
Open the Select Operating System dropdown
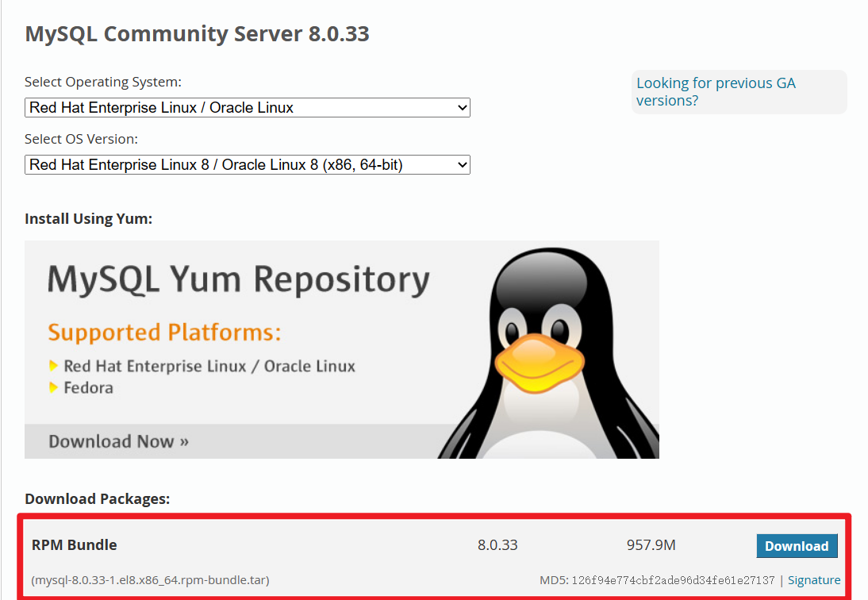(x=248, y=107)
